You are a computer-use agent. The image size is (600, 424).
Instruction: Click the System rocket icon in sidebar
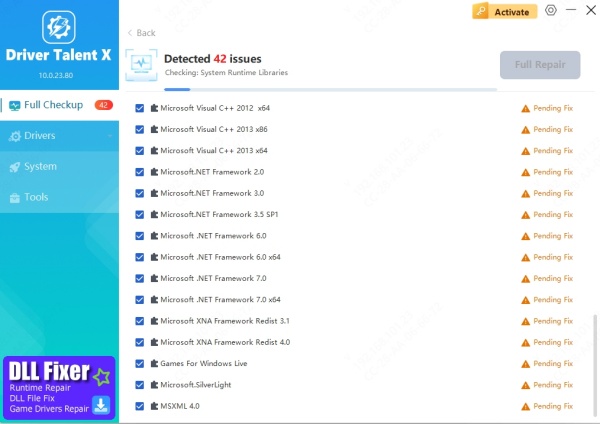[14, 166]
